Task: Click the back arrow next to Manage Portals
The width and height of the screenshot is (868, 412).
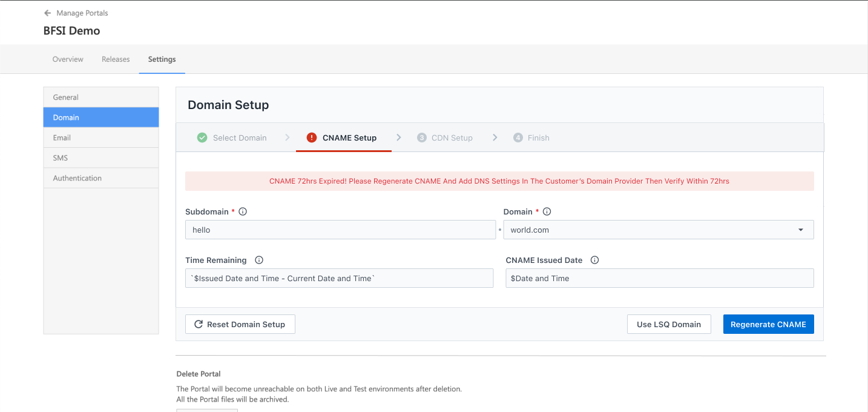Action: click(47, 12)
